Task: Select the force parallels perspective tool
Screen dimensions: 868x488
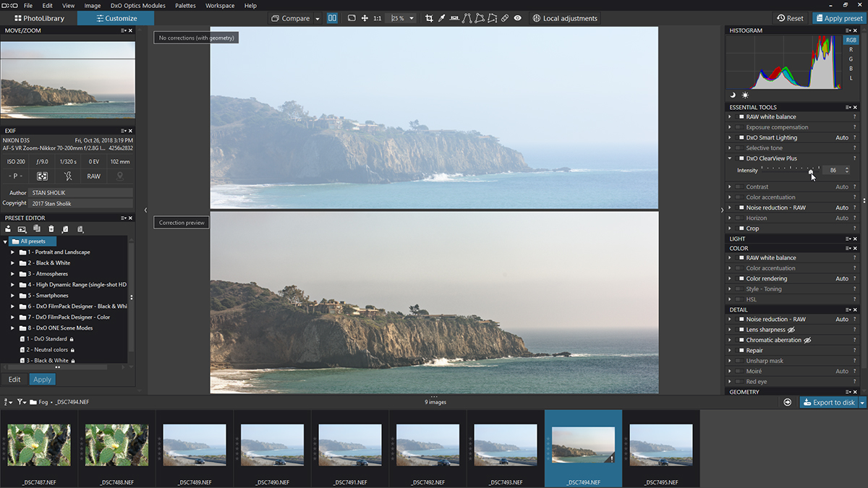Action: pos(467,18)
